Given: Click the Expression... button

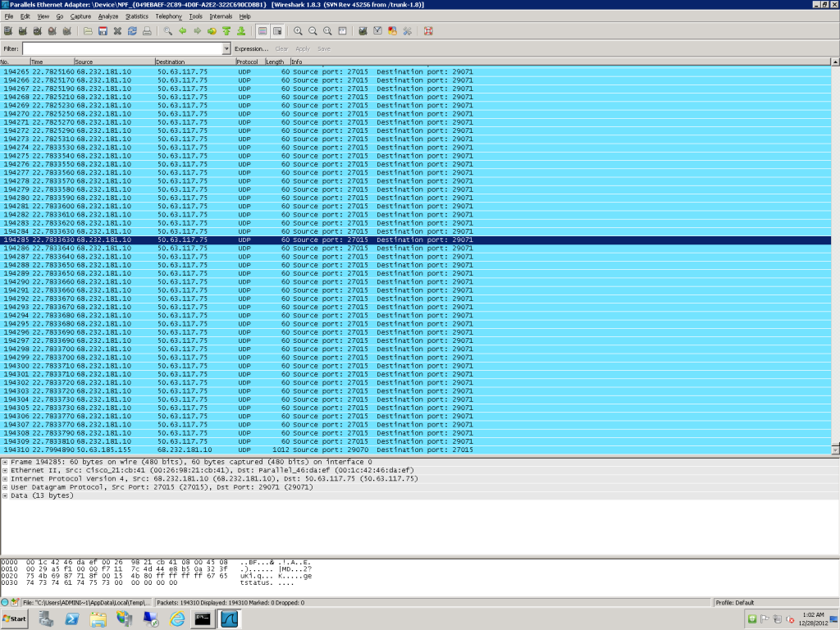Looking at the screenshot, I should pos(251,49).
